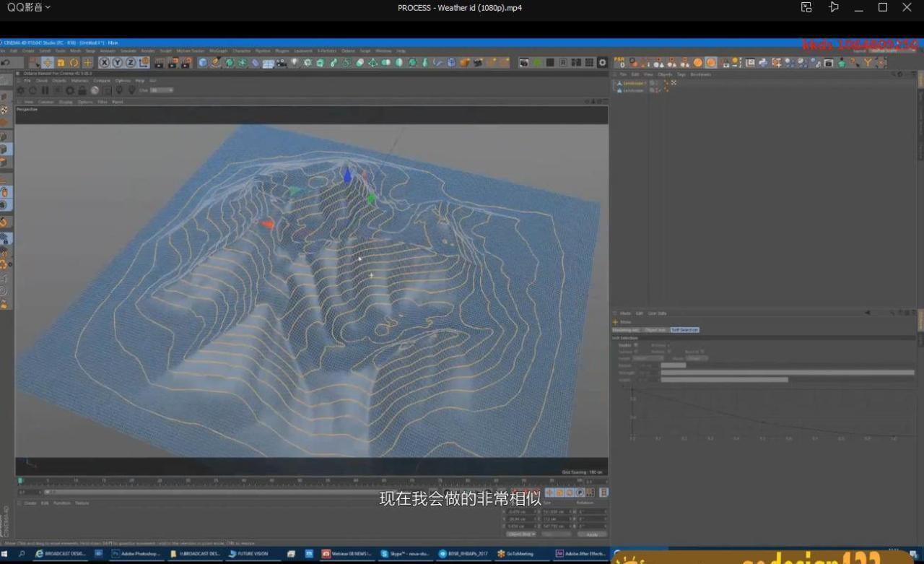Select first Landscape object in Object Manager
The height and width of the screenshot is (564, 924).
point(633,83)
